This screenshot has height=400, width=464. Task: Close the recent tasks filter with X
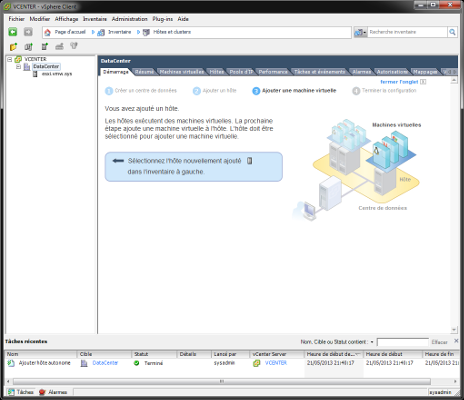pyautogui.click(x=456, y=341)
